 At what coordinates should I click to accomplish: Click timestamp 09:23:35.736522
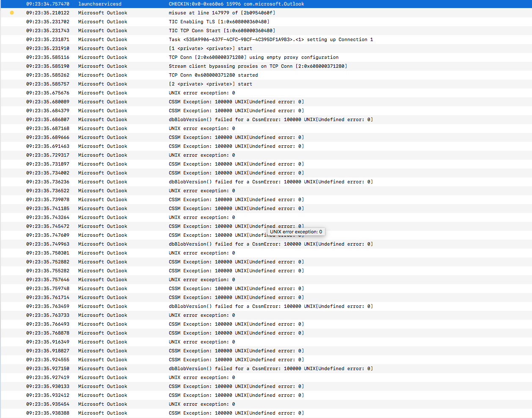[x=48, y=191]
